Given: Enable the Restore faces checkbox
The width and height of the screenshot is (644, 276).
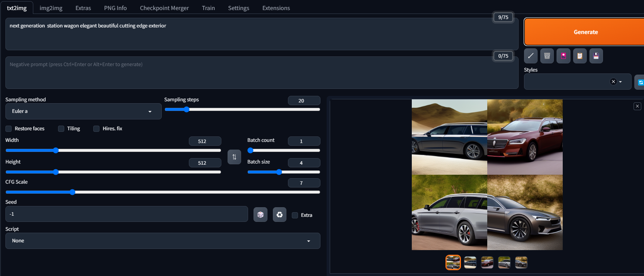Looking at the screenshot, I should (9, 129).
